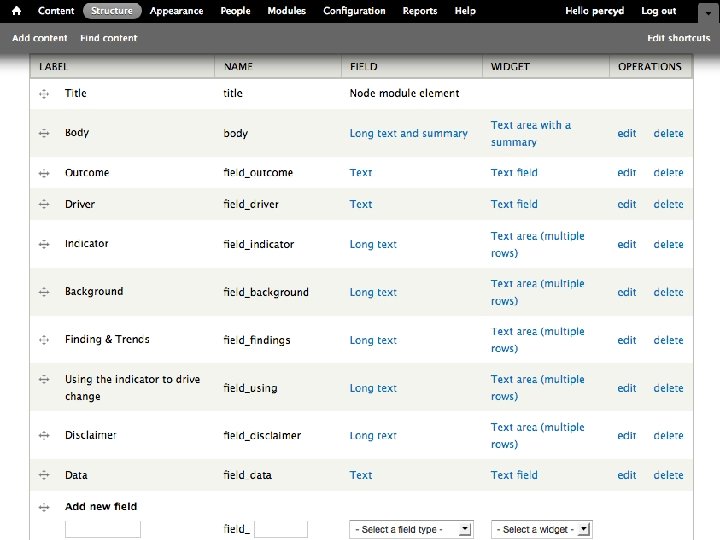This screenshot has width=720, height=540.
Task: Open Text field widget link for Driver
Action: coord(514,204)
